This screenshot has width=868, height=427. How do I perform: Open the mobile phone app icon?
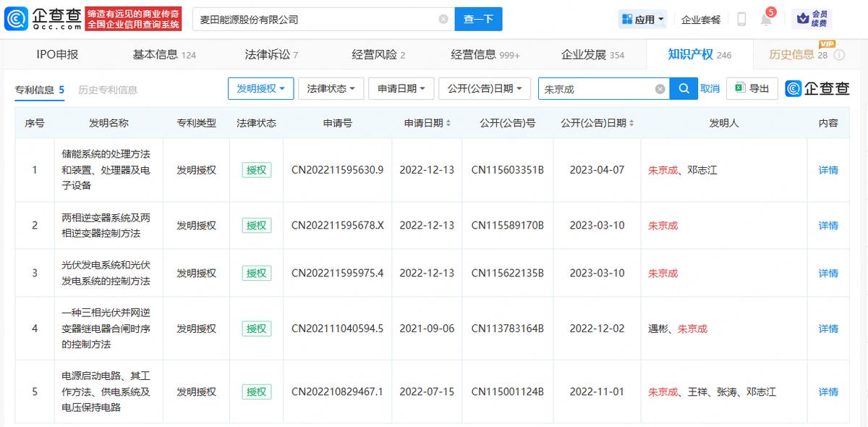tap(741, 20)
